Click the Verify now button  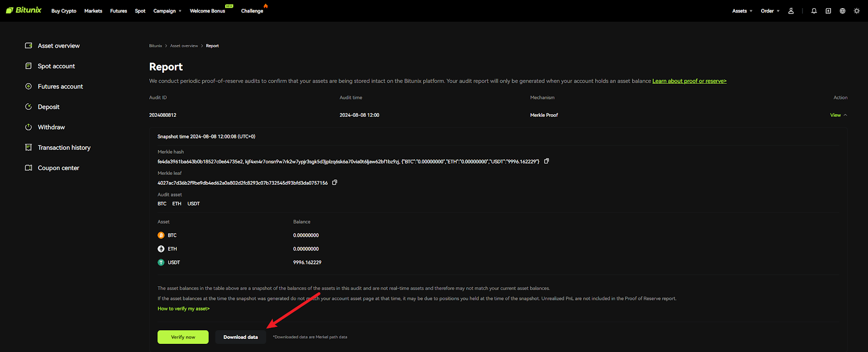click(x=183, y=337)
